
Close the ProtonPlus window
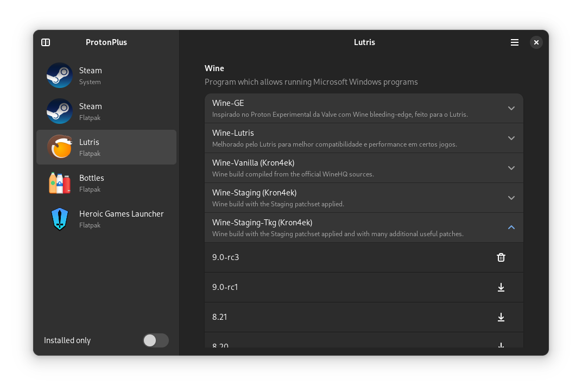pos(536,42)
